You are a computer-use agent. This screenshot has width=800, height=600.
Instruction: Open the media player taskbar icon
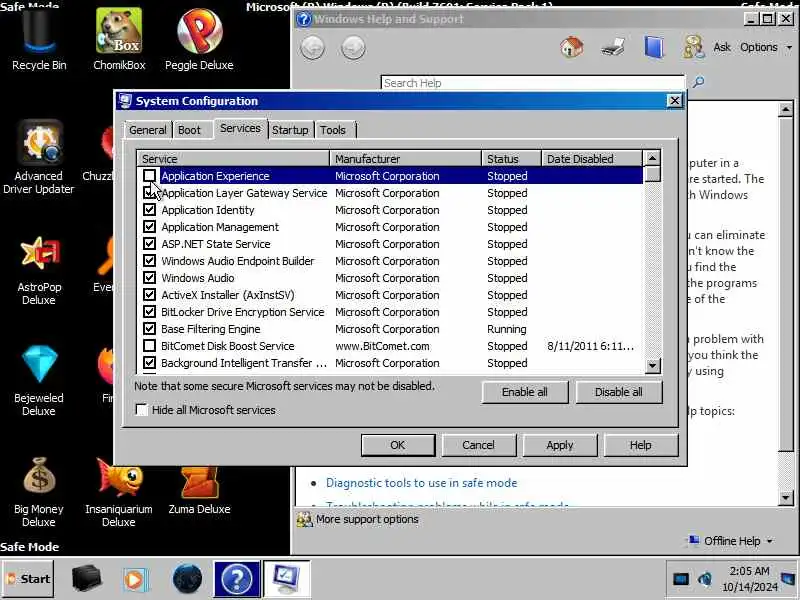[x=134, y=579]
